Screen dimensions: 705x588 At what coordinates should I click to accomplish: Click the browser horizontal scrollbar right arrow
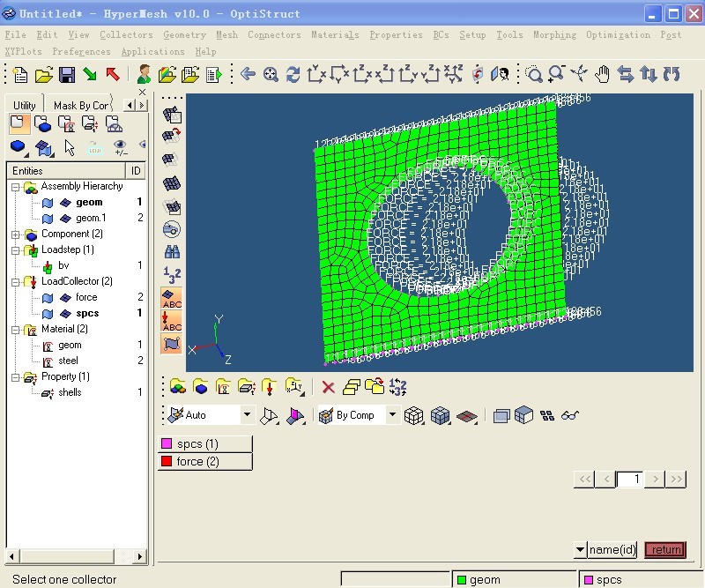pyautogui.click(x=140, y=557)
